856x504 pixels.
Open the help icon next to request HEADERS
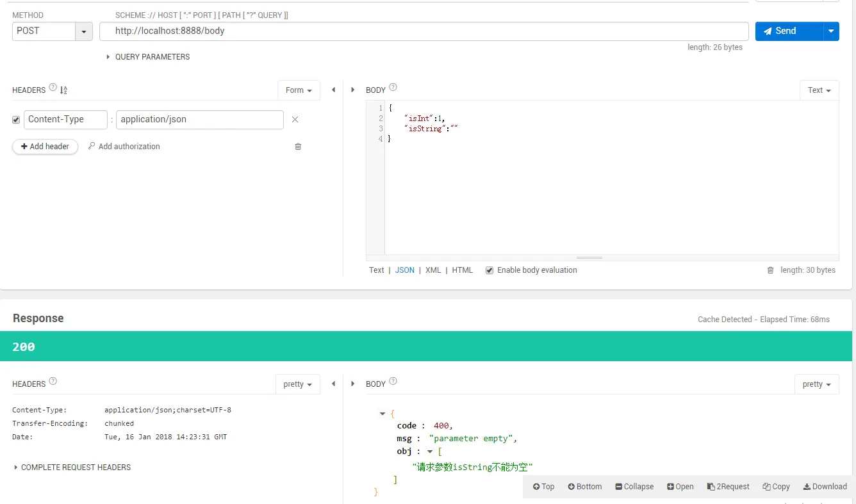[53, 88]
